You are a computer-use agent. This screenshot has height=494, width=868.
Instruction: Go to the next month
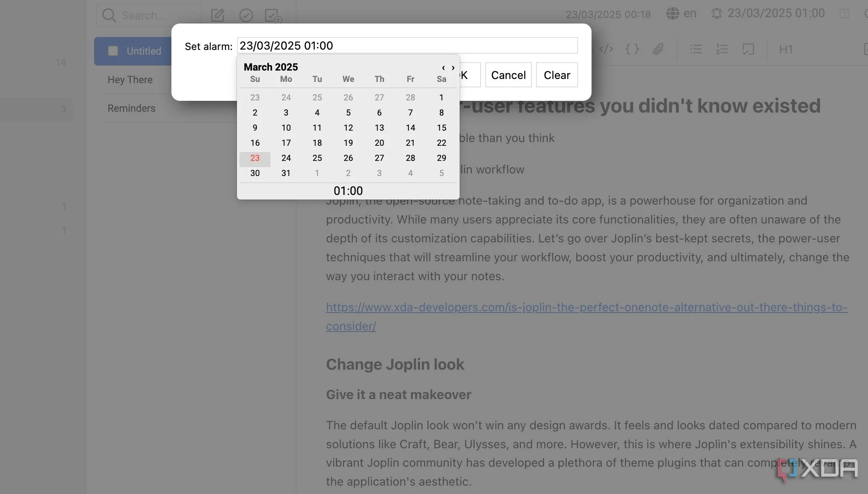coord(453,68)
